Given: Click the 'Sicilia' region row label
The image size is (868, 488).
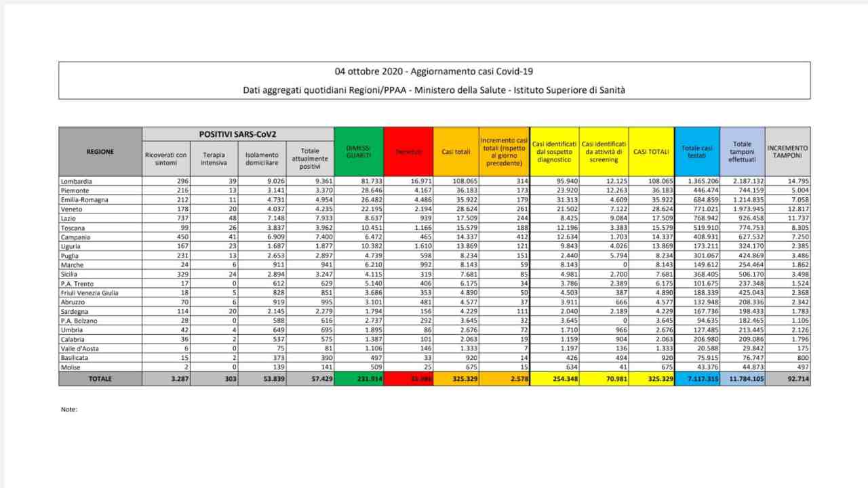Looking at the screenshot, I should click(x=70, y=274).
